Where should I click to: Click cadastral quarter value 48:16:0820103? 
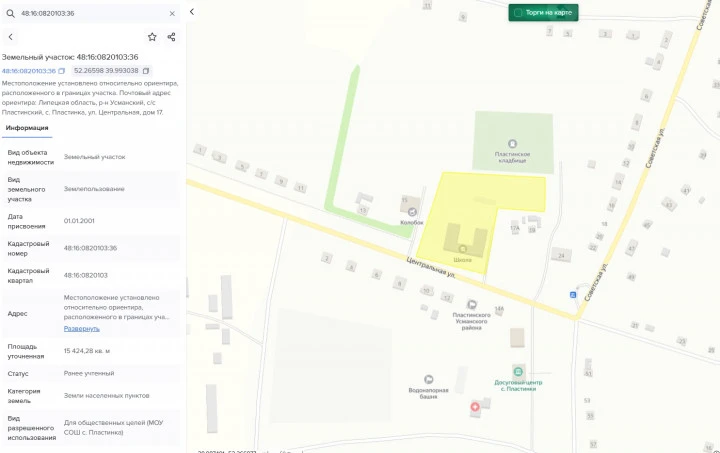85,275
